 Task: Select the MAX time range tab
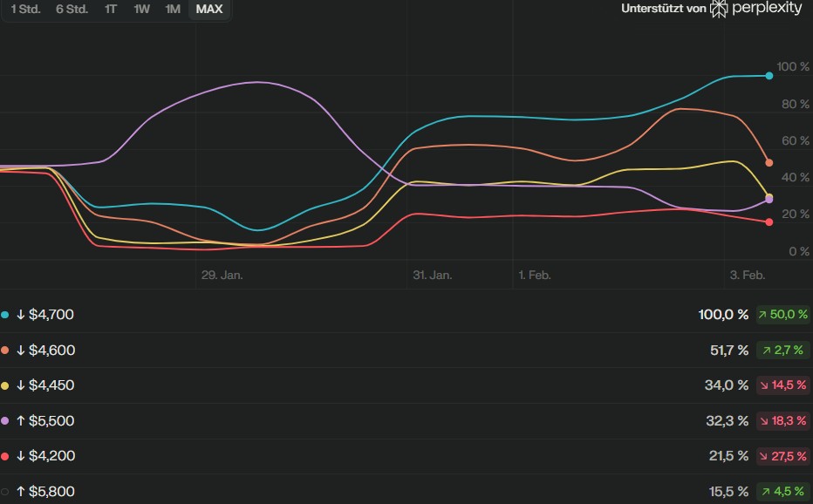tap(209, 10)
